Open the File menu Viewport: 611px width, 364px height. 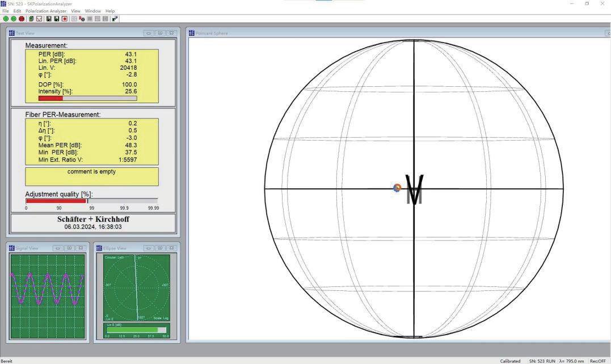[6, 11]
